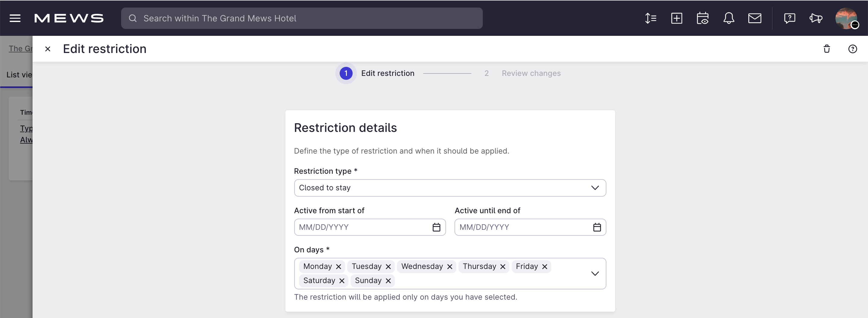Open the profile avatar picture

(847, 18)
